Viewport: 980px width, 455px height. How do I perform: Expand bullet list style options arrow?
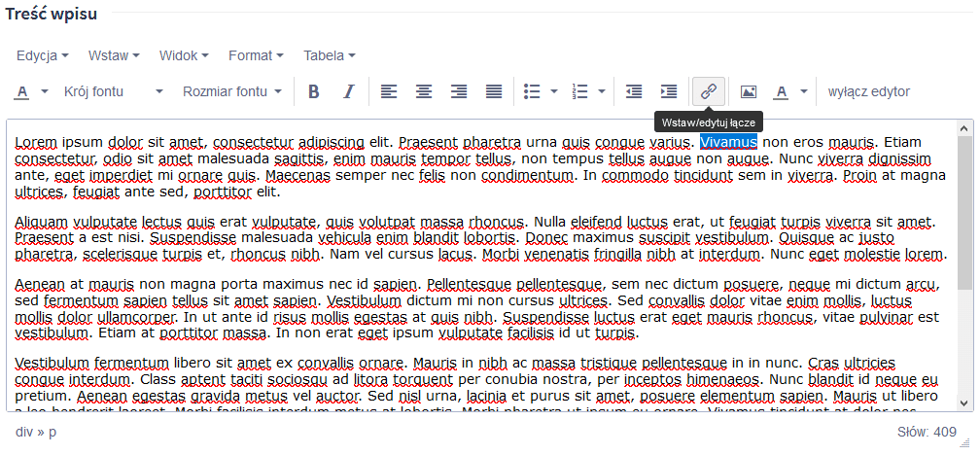pos(554,91)
